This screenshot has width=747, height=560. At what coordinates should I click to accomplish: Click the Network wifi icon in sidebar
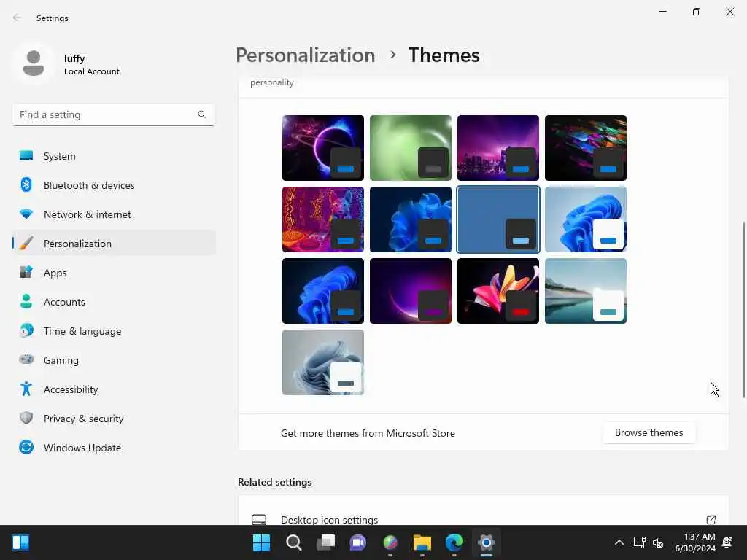pos(26,214)
